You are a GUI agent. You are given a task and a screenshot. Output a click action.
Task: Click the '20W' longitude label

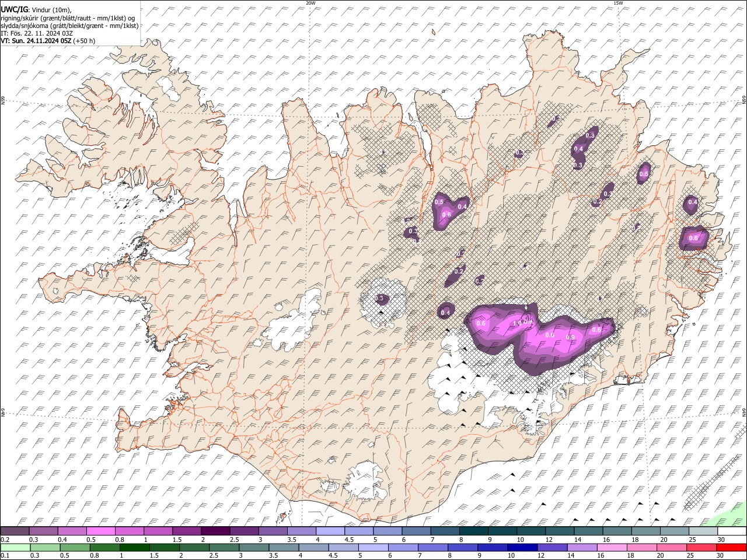pos(310,2)
